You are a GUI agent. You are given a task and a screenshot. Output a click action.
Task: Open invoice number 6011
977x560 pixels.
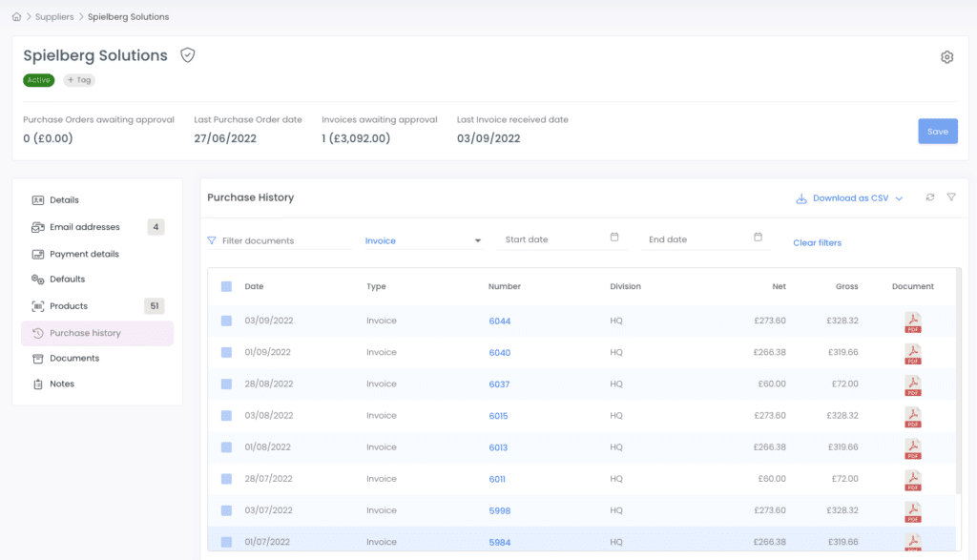(x=497, y=479)
